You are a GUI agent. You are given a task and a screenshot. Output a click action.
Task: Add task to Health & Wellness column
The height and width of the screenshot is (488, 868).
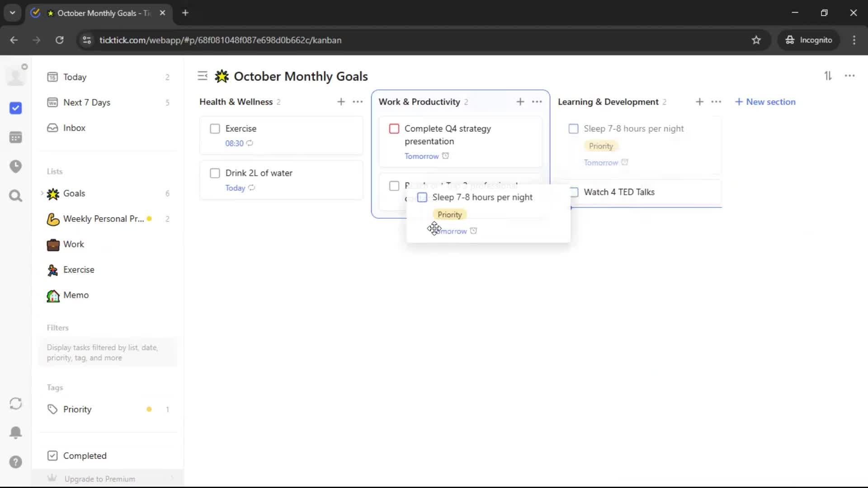[341, 102]
